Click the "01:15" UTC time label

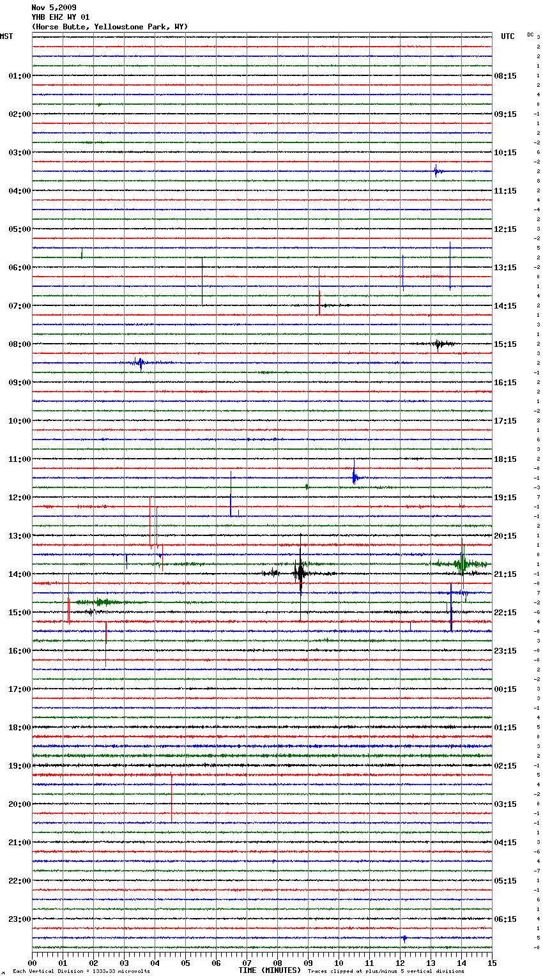pos(505,728)
